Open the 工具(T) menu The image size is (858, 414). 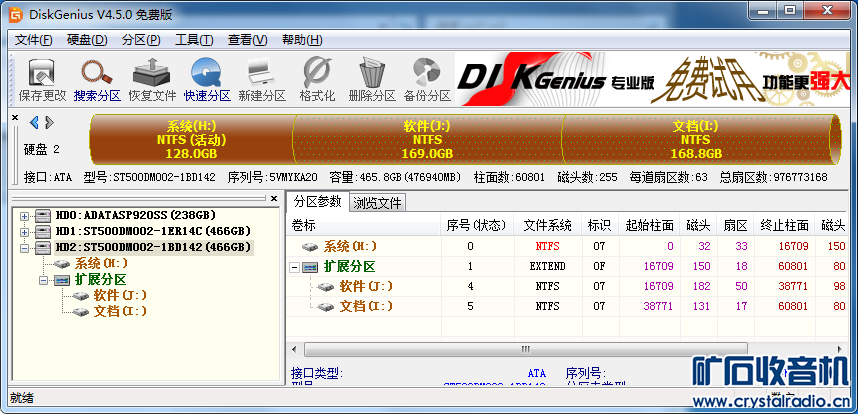[194, 40]
